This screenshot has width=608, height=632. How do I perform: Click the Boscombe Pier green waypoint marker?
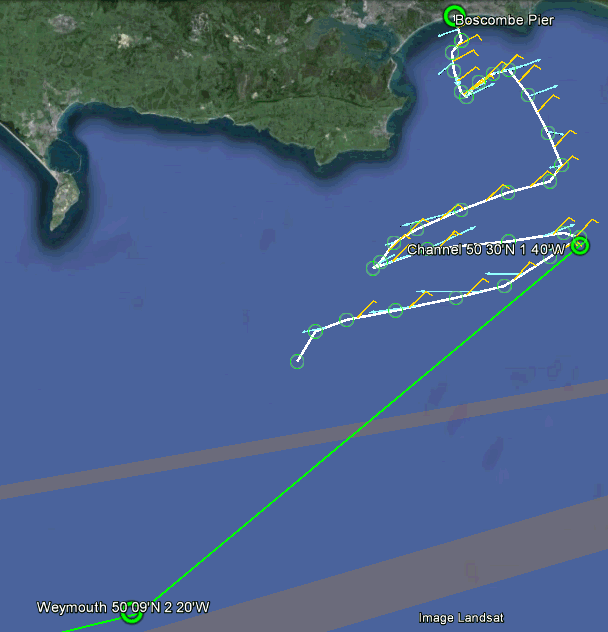(454, 16)
